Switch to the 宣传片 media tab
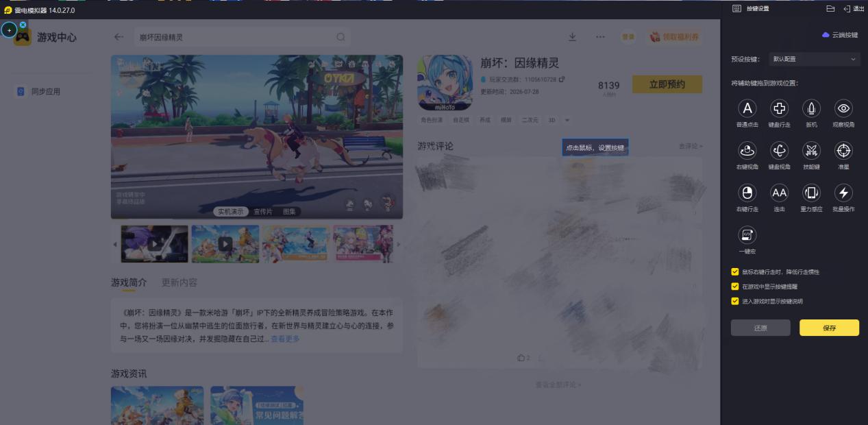The height and width of the screenshot is (425, 868). click(x=263, y=212)
